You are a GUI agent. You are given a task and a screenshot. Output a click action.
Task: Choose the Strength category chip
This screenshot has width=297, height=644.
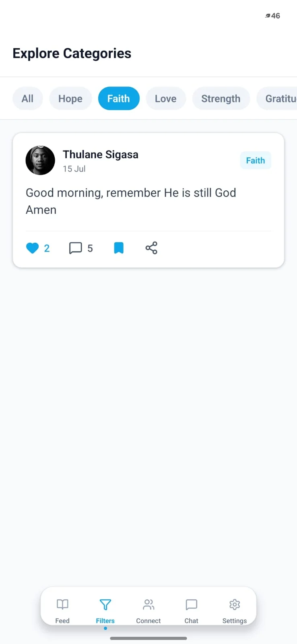[x=221, y=99]
